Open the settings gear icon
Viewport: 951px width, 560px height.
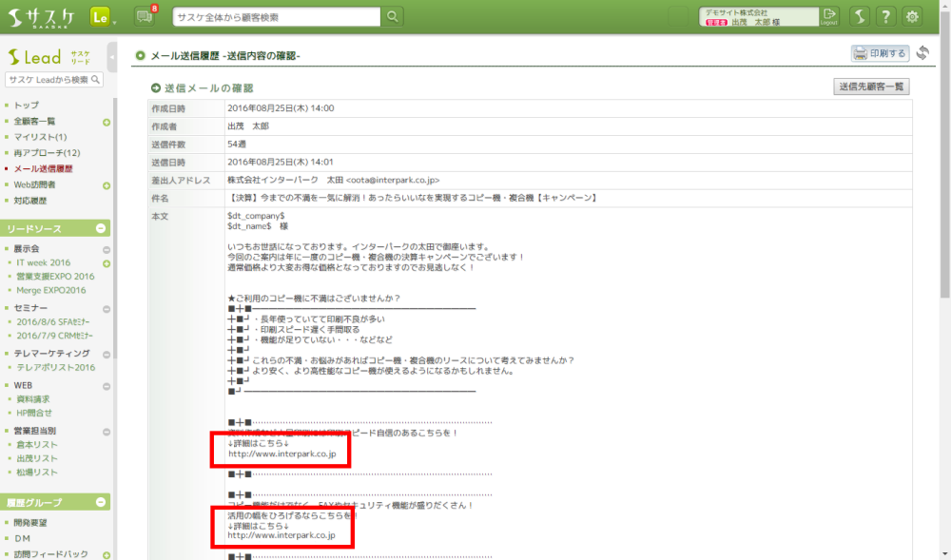coord(912,17)
